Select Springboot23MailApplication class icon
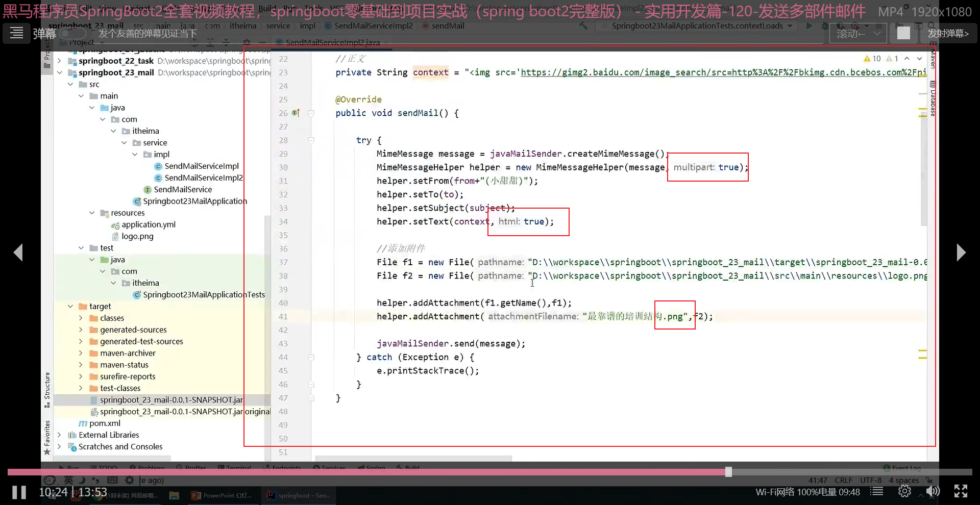The width and height of the screenshot is (980, 505). 137,201
